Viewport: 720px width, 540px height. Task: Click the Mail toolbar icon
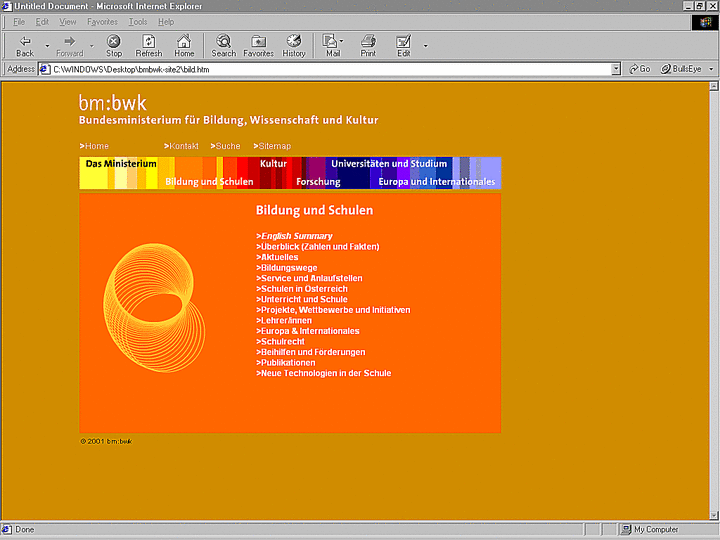[331, 46]
